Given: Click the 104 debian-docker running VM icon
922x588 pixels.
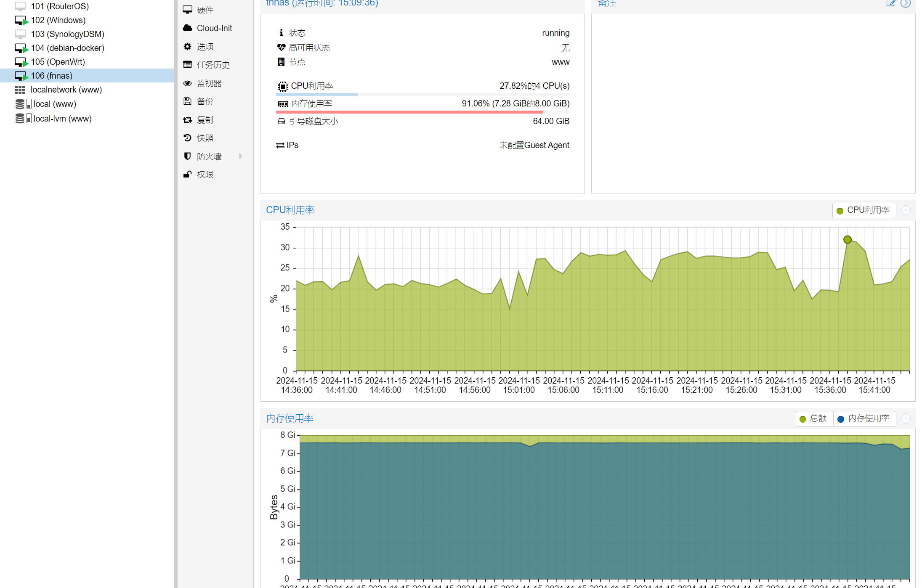Looking at the screenshot, I should (x=21, y=48).
